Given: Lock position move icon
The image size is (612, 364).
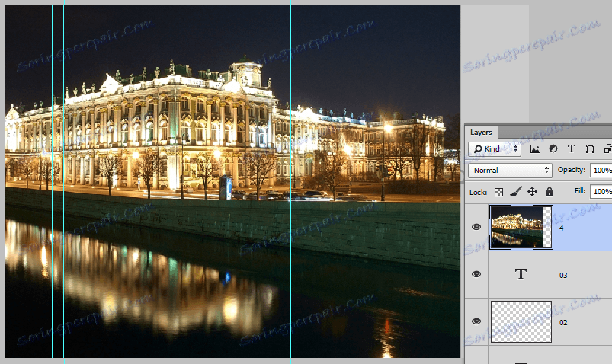Looking at the screenshot, I should pyautogui.click(x=533, y=192).
